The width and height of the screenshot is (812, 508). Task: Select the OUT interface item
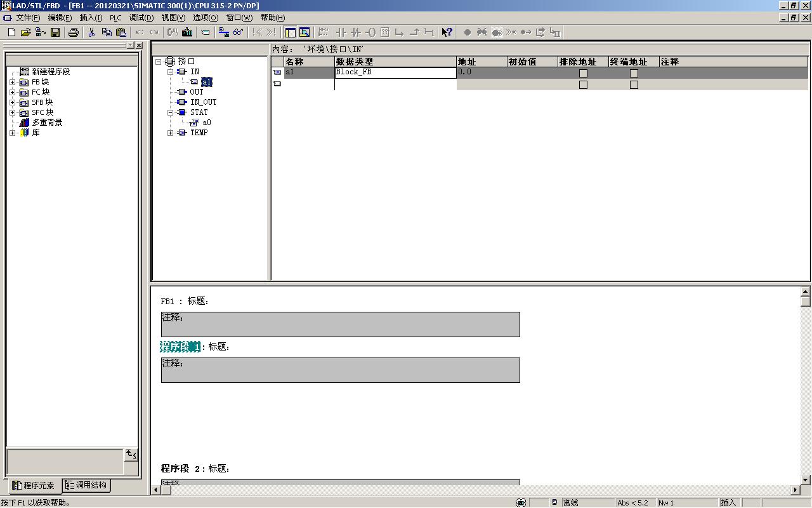(197, 92)
